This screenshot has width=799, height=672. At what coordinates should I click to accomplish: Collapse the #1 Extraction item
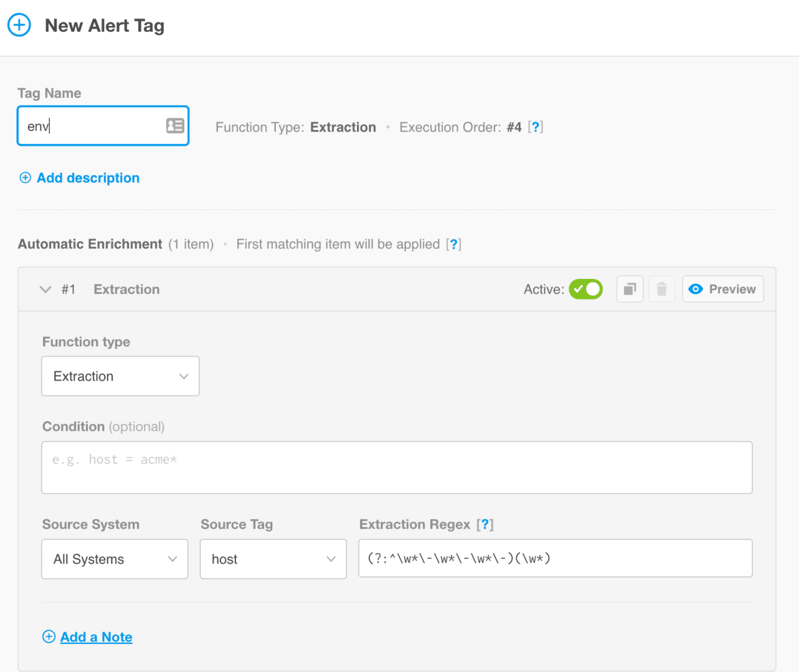(45, 289)
